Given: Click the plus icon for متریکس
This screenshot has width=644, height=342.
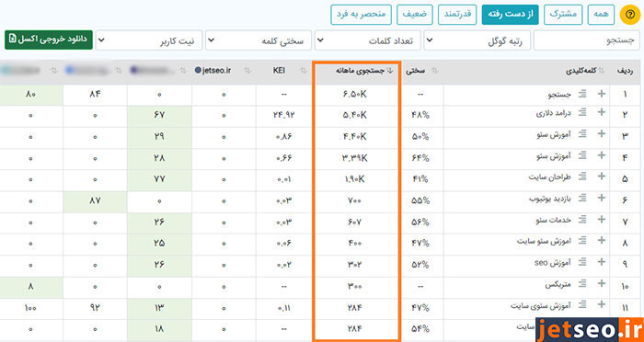Looking at the screenshot, I should [x=602, y=283].
